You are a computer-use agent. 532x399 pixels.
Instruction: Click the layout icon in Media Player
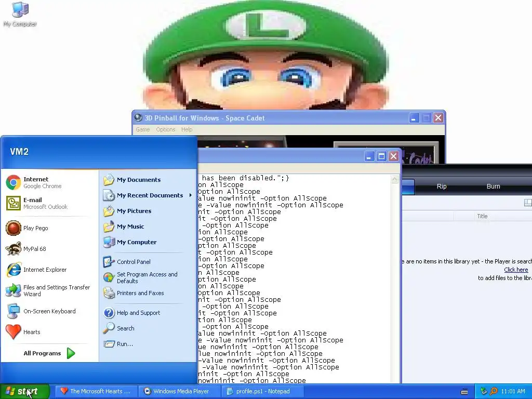[528, 203]
